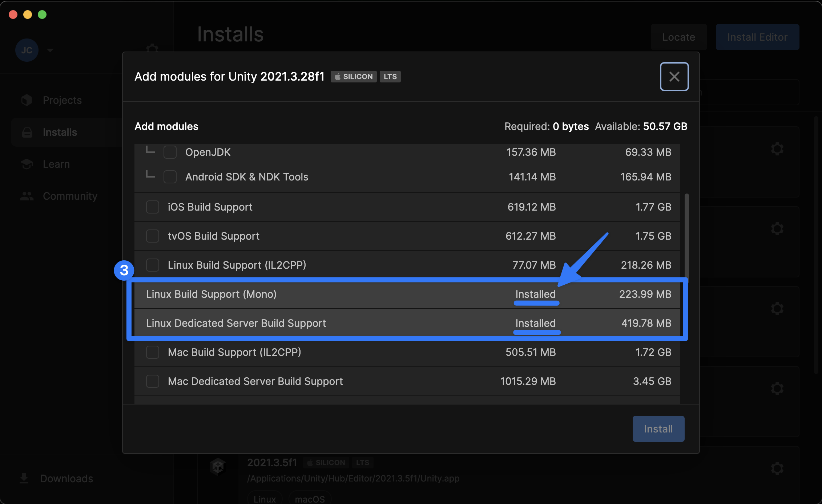Check Android SDK & NDK Tools checkbox

[170, 177]
